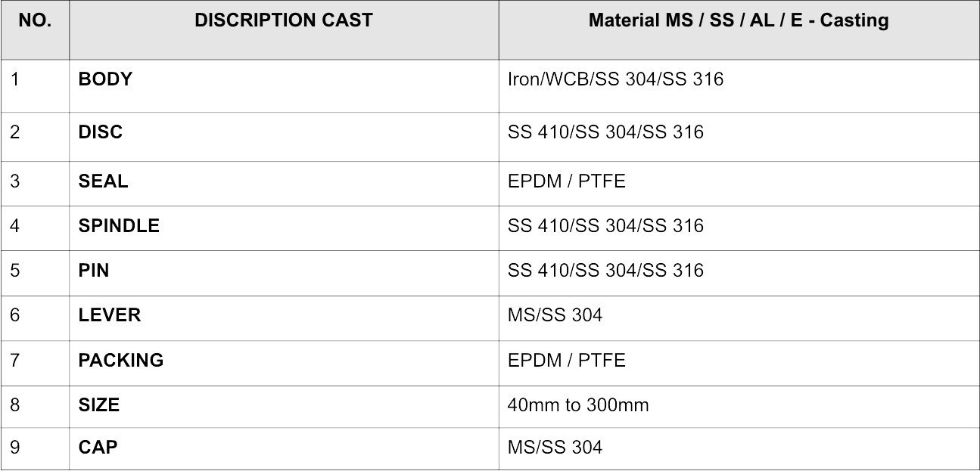Select row number 9 cell

(x=36, y=448)
